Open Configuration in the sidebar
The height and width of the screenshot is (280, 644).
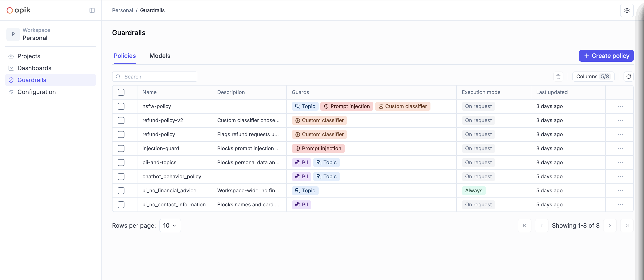(51, 92)
